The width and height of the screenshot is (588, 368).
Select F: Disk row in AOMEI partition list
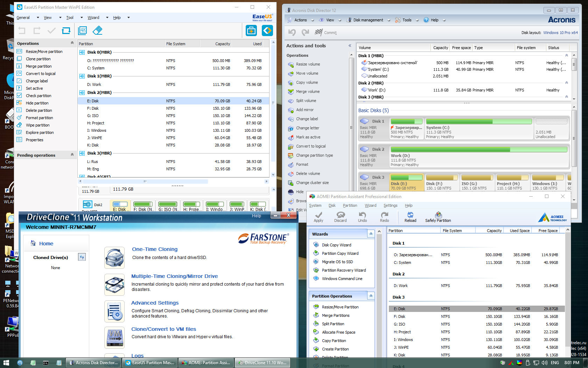pyautogui.click(x=476, y=316)
